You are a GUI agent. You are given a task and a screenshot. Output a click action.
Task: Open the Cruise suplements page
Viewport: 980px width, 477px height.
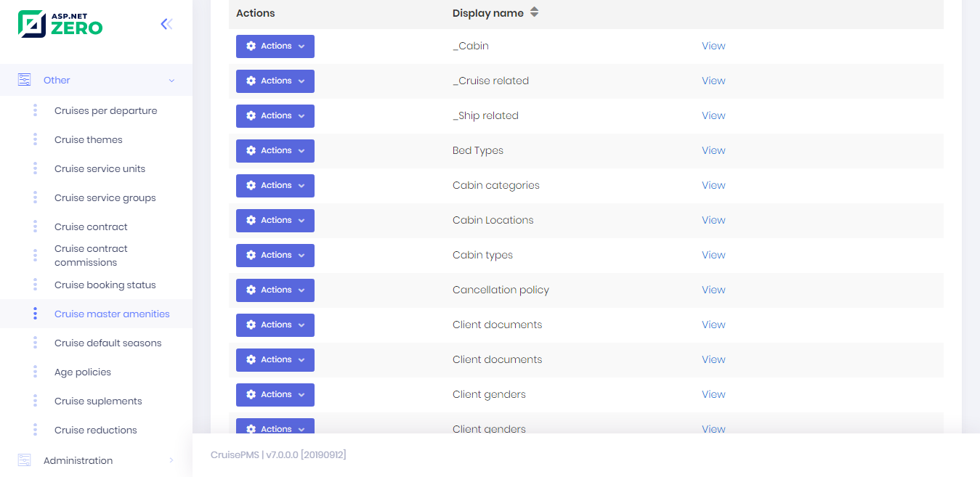pyautogui.click(x=98, y=401)
